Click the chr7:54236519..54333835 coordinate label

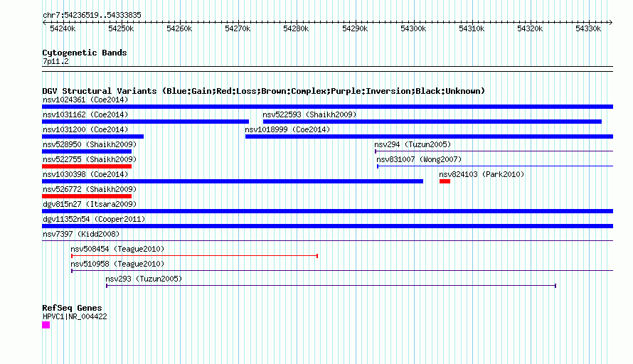[92, 16]
